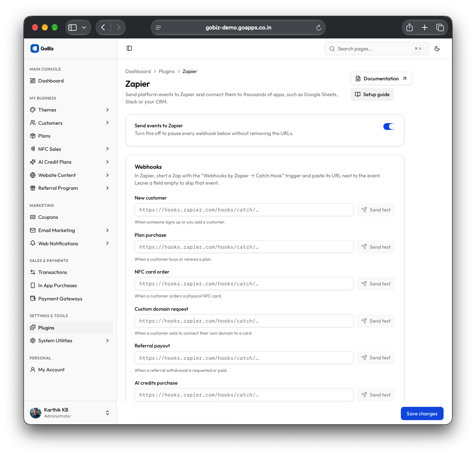The height and width of the screenshot is (456, 476).
Task: Expand the System Utilities chevron
Action: coord(108,341)
